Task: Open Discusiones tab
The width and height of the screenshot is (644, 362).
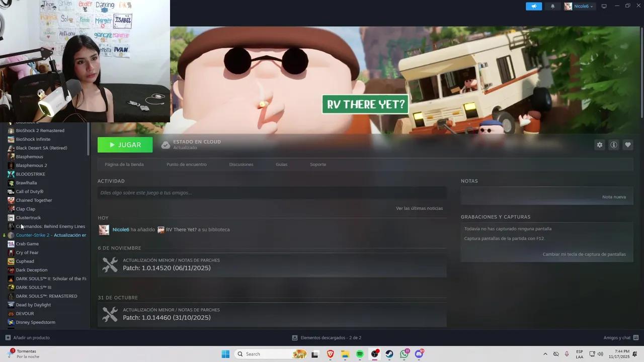Action: coord(241,164)
